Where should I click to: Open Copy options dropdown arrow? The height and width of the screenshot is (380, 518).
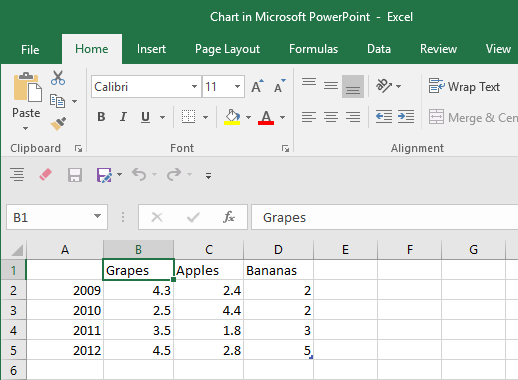click(x=75, y=101)
